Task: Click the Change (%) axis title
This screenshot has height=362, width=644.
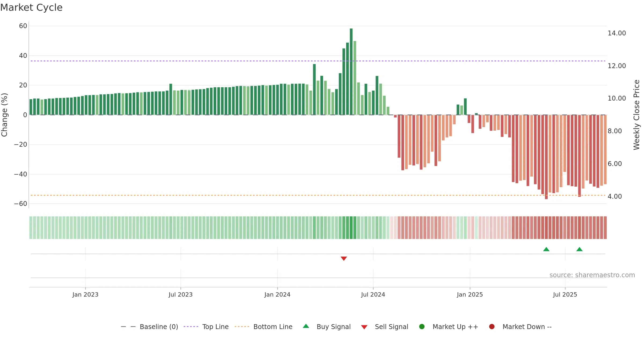Action: pos(4,115)
